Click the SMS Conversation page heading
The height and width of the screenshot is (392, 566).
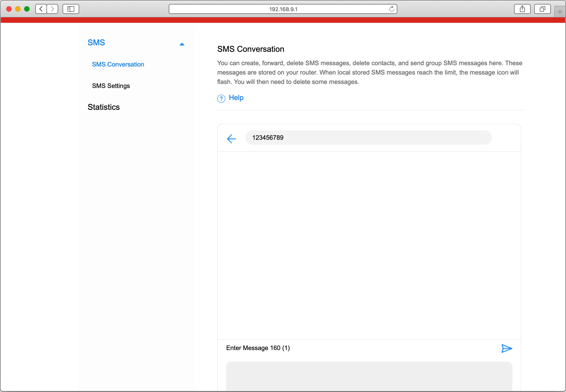pos(250,49)
